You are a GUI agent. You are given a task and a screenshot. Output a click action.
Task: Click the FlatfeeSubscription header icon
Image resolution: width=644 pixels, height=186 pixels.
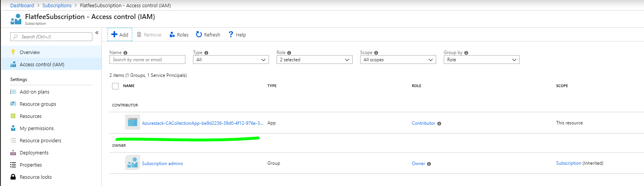click(x=16, y=19)
